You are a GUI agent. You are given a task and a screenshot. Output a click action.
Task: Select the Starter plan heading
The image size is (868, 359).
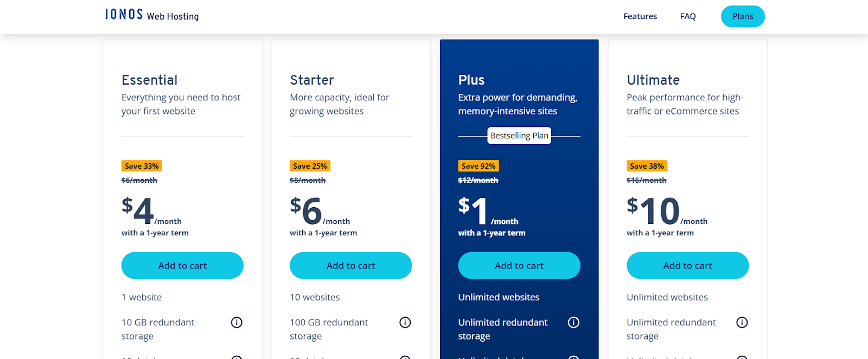point(312,80)
